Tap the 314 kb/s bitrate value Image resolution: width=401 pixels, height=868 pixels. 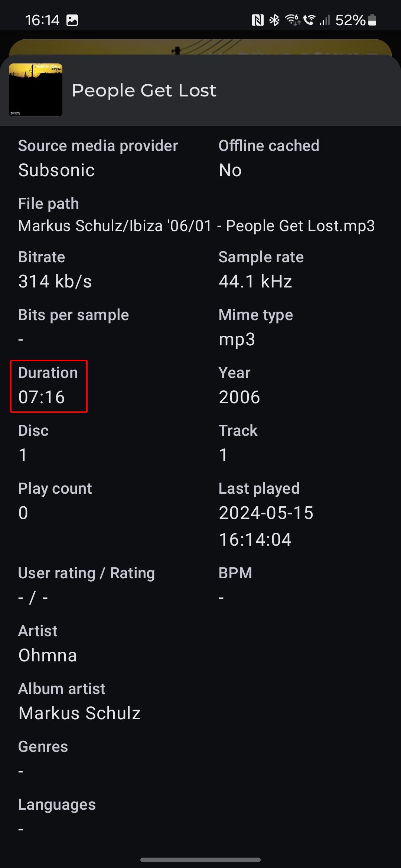(55, 282)
